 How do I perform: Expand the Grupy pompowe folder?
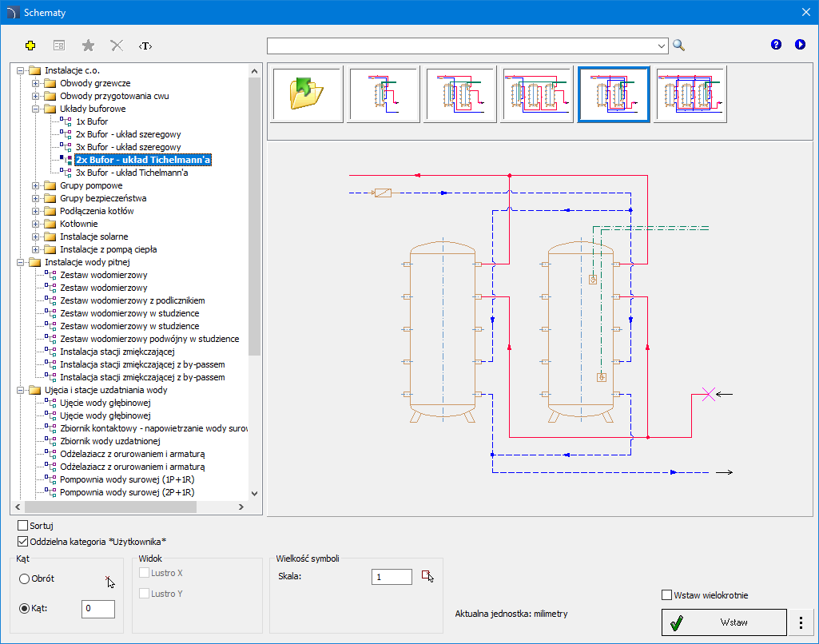[35, 185]
